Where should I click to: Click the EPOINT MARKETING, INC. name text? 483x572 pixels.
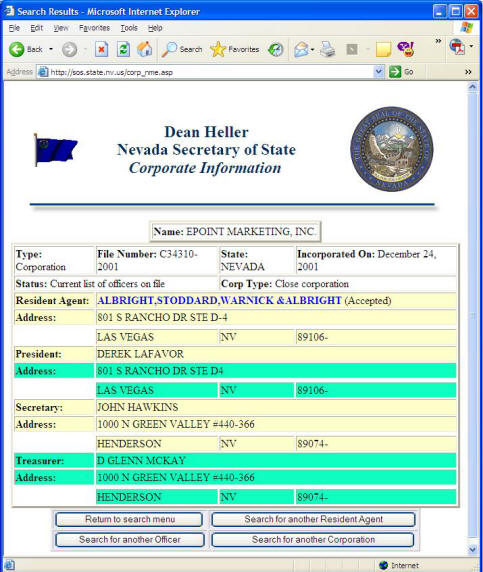[250, 231]
